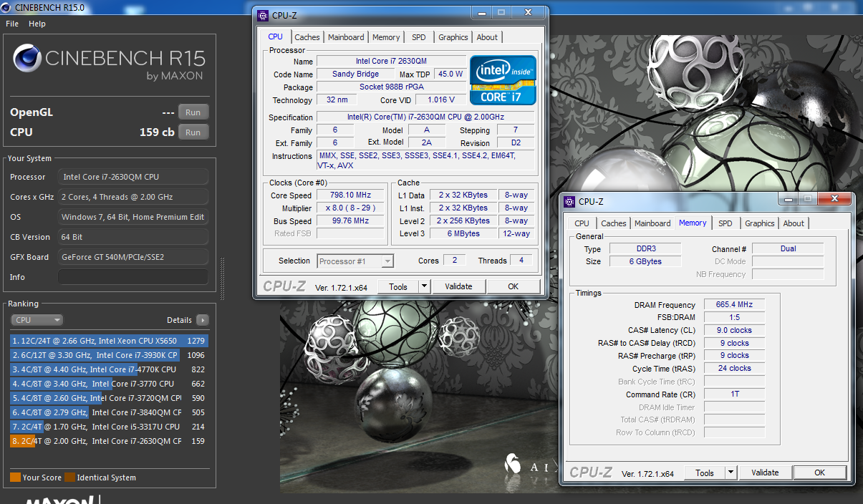Viewport: 863px width, 504px height.
Task: Switch to SPD tab in Memory CPU-Z window
Action: point(725,223)
